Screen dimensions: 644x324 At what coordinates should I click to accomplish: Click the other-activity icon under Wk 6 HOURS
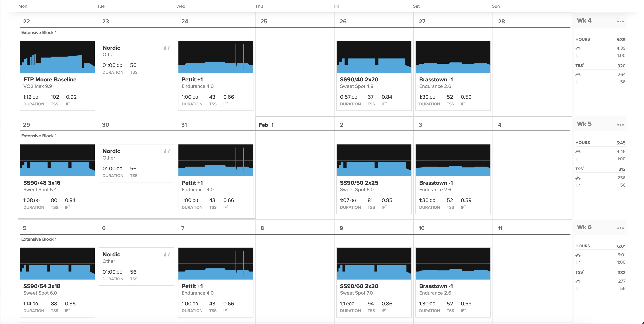pos(578,262)
